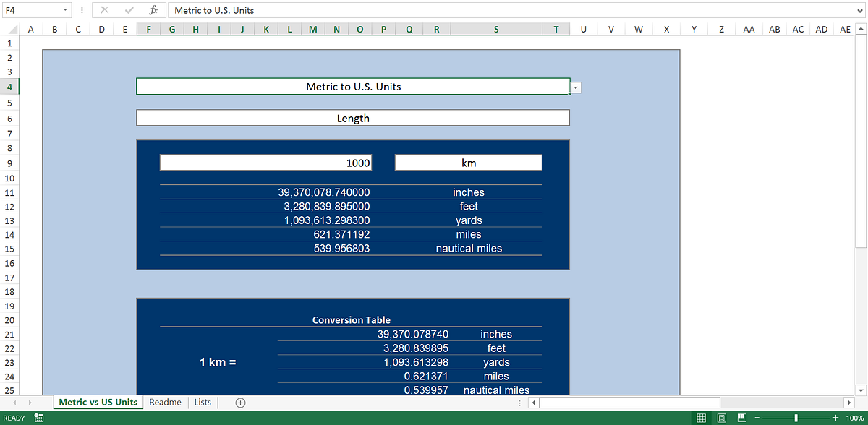Open the Lists sheet tab
The image size is (868, 425).
203,402
